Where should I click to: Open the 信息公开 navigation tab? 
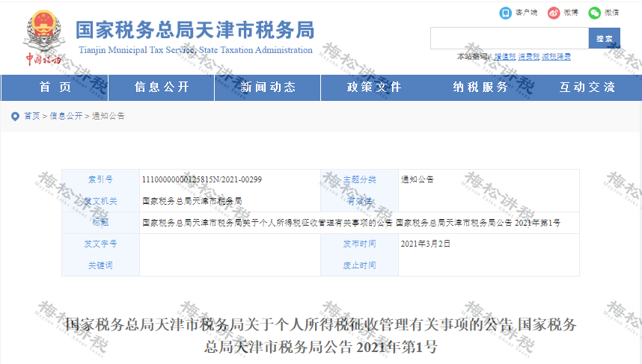(162, 87)
